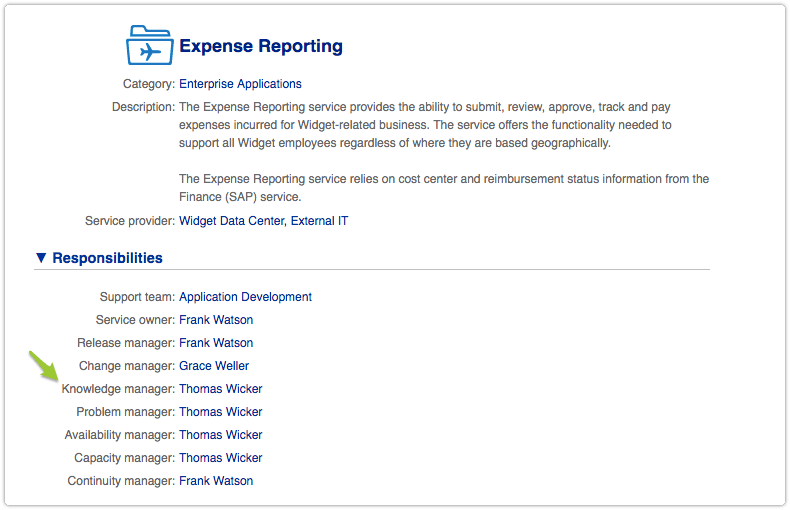Click the Support team label
Viewport: 790px width, 510px height.
137,297
